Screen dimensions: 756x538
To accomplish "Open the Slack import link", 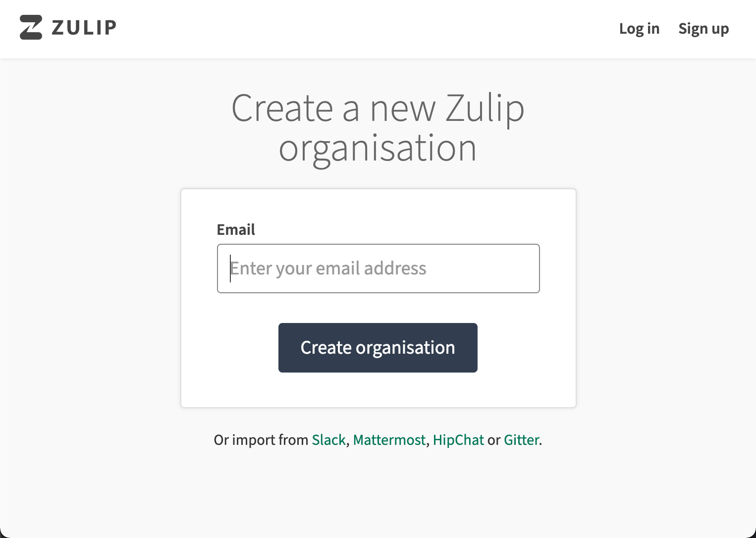I will tap(328, 440).
